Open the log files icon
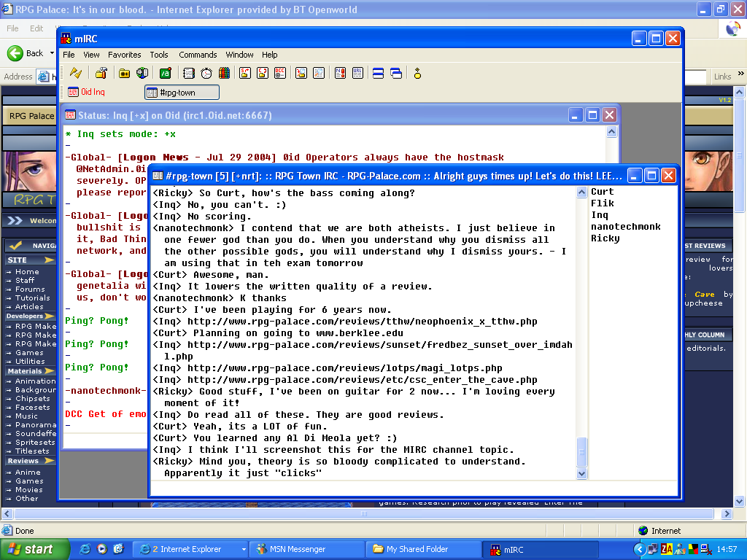The width and height of the screenshot is (747, 560). pyautogui.click(x=319, y=73)
